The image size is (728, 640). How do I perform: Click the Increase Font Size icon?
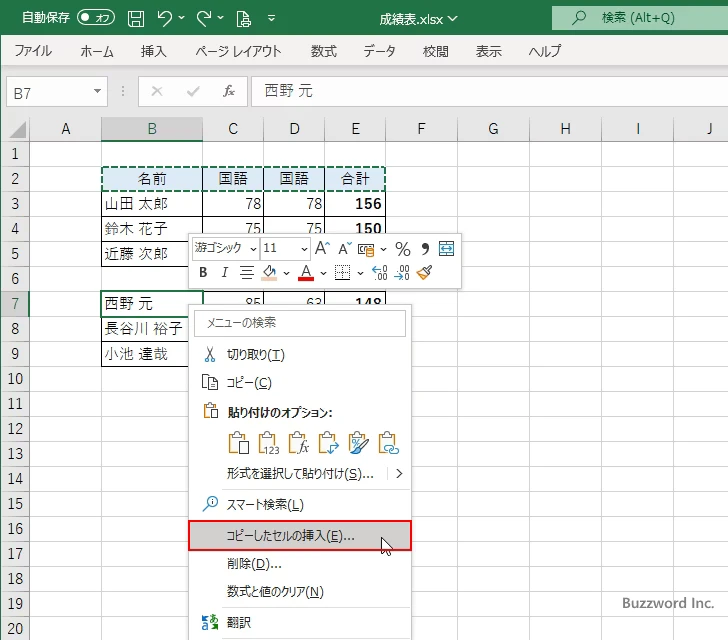tap(322, 248)
